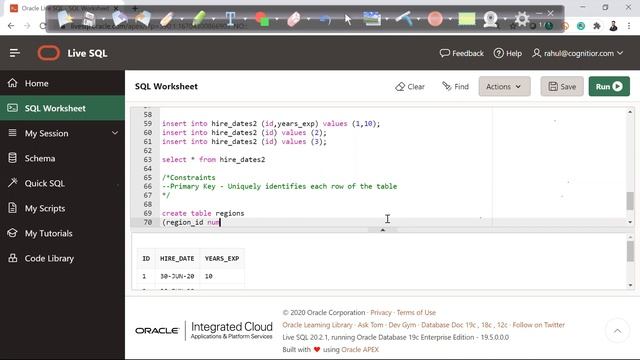Go to Home in sidebar

[x=62, y=83]
